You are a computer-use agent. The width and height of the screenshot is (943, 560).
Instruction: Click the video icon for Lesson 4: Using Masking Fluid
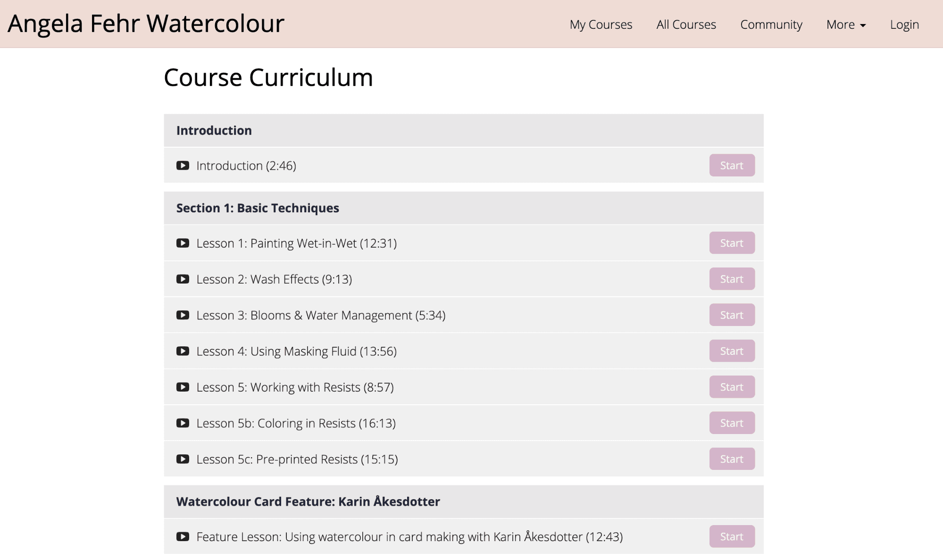pos(183,351)
